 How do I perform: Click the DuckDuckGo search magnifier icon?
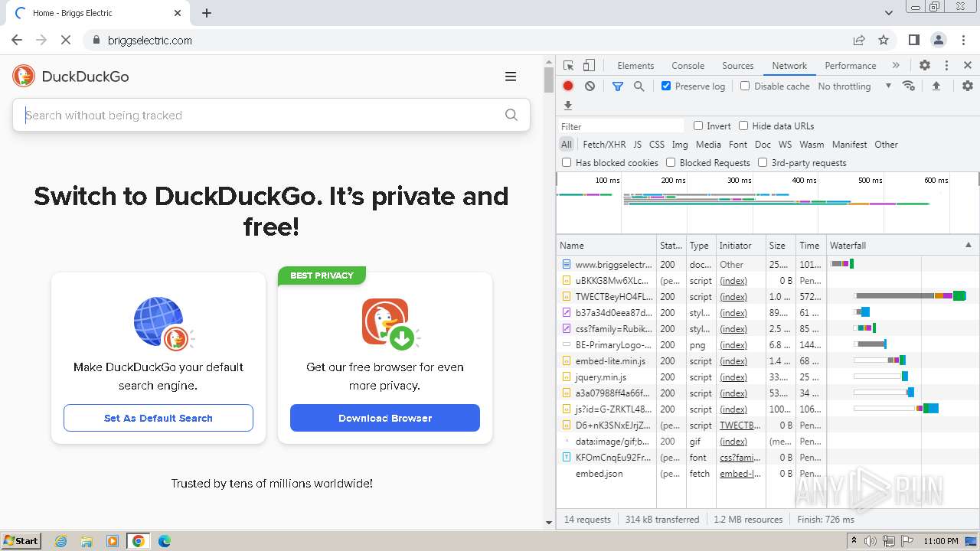click(x=511, y=116)
